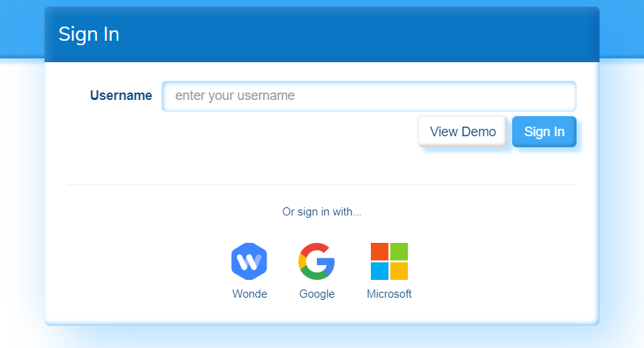Click the white W inside Wonde icon
644x348 pixels.
coord(249,261)
